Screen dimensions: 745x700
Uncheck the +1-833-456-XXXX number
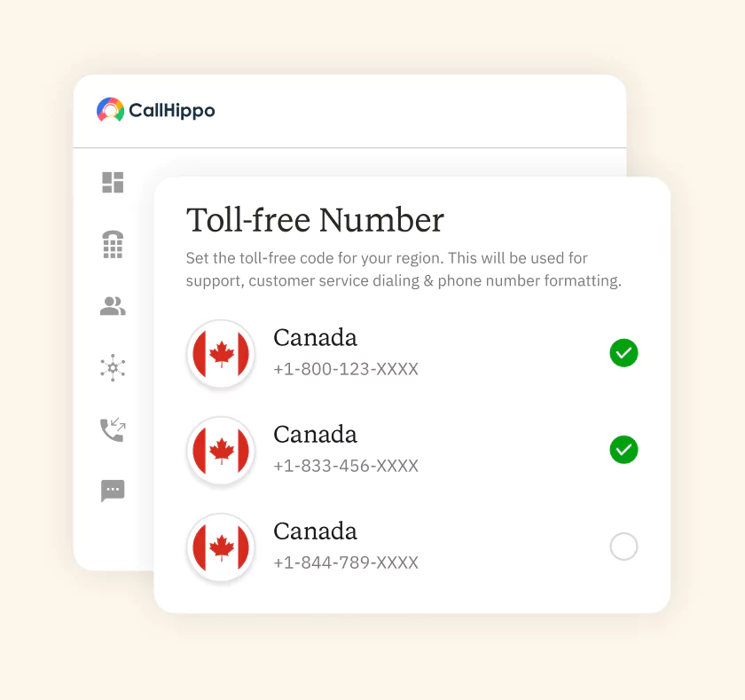point(623,450)
